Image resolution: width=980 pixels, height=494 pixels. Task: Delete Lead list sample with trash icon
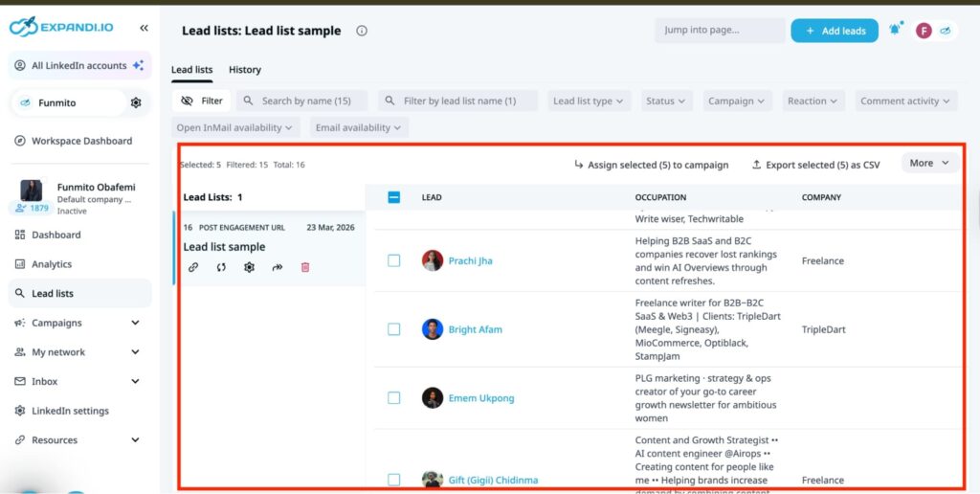[x=305, y=267]
